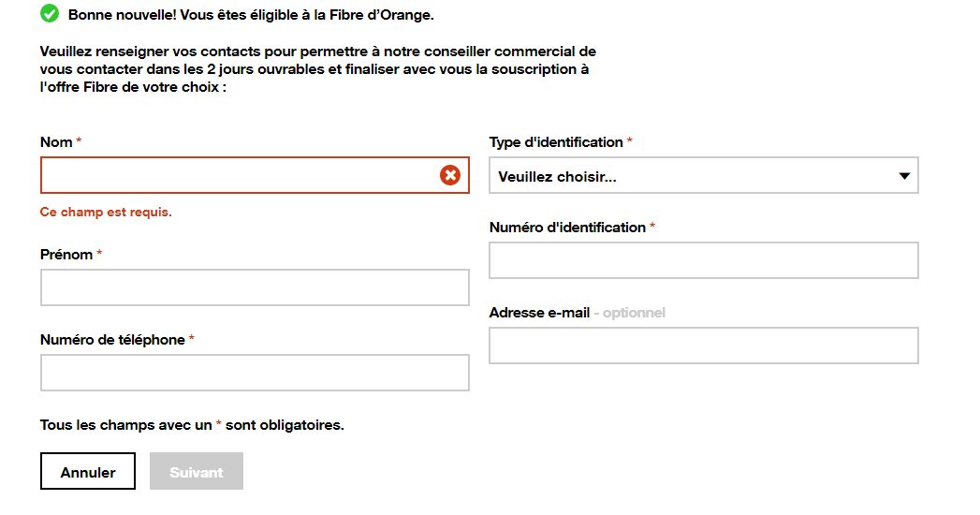Click the Numéro d'identification label
This screenshot has width=980, height=515.
(x=567, y=228)
